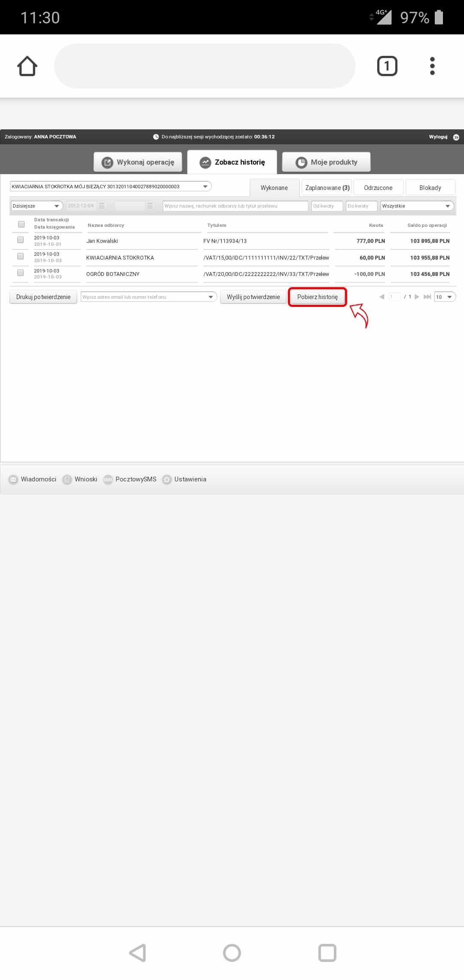Switch to the Zaplanowane (3) tab
The height and width of the screenshot is (980, 464).
pos(327,188)
